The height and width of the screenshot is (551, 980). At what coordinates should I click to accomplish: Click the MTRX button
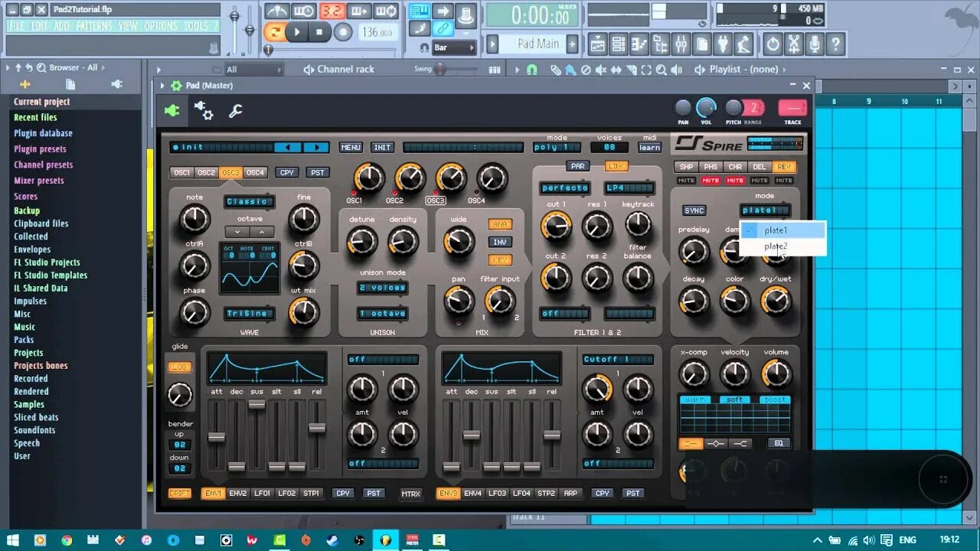[x=411, y=494]
